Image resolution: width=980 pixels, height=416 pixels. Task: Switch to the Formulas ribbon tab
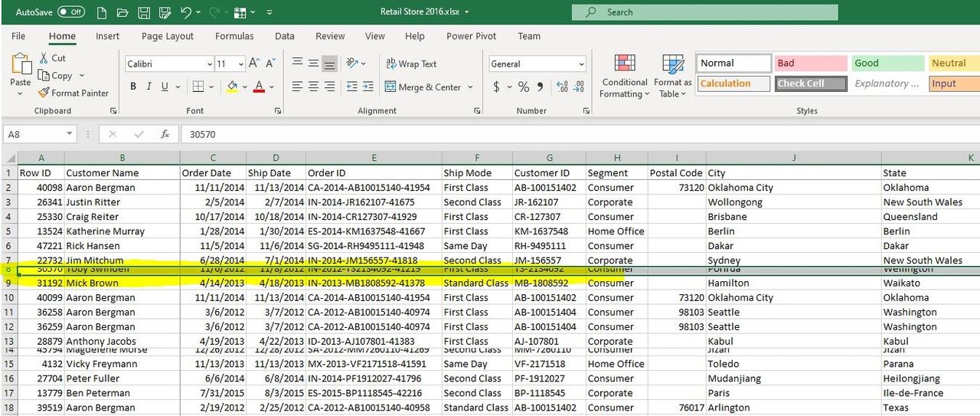(x=234, y=36)
